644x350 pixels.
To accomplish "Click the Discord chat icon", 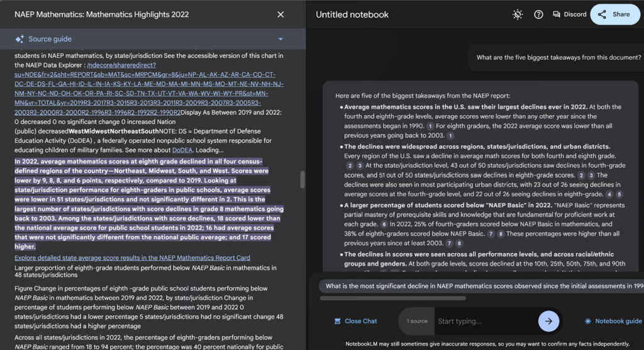I will pos(556,14).
